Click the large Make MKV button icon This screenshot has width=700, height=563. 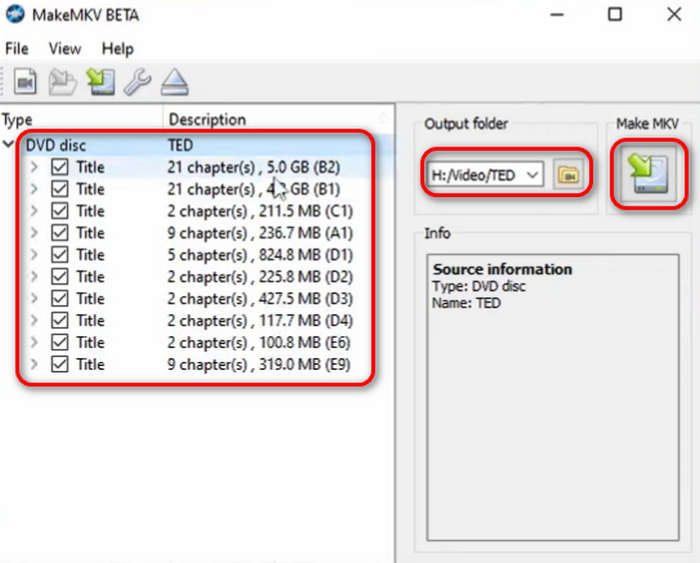[x=648, y=174]
